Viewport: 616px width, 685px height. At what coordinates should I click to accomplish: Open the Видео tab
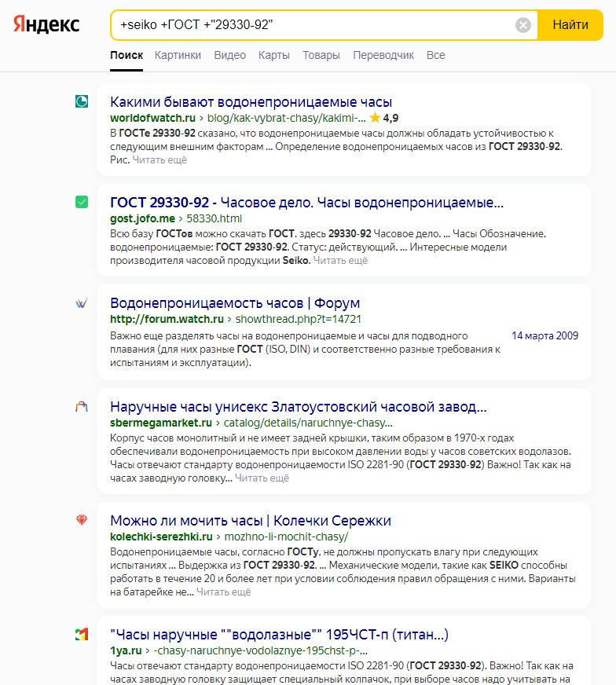229,55
